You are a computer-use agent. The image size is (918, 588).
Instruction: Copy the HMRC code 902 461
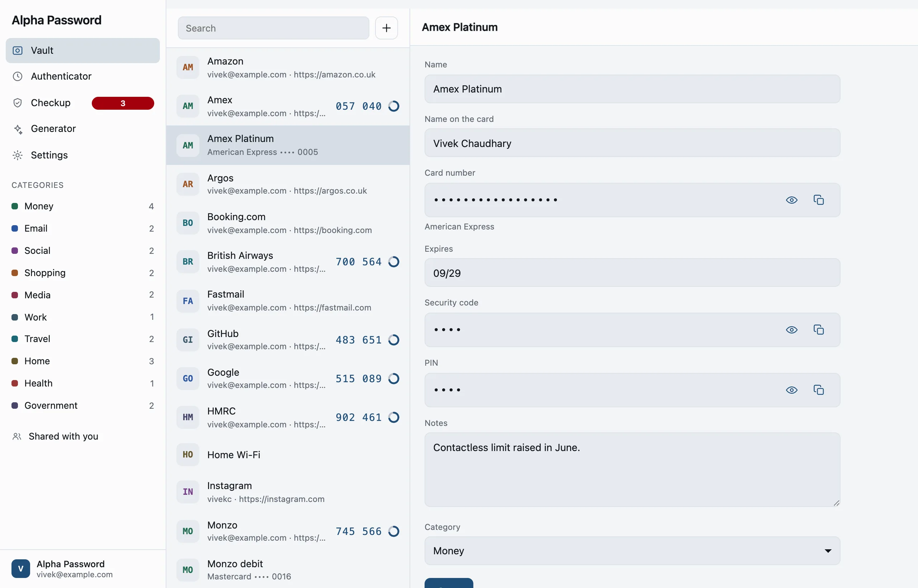(359, 417)
